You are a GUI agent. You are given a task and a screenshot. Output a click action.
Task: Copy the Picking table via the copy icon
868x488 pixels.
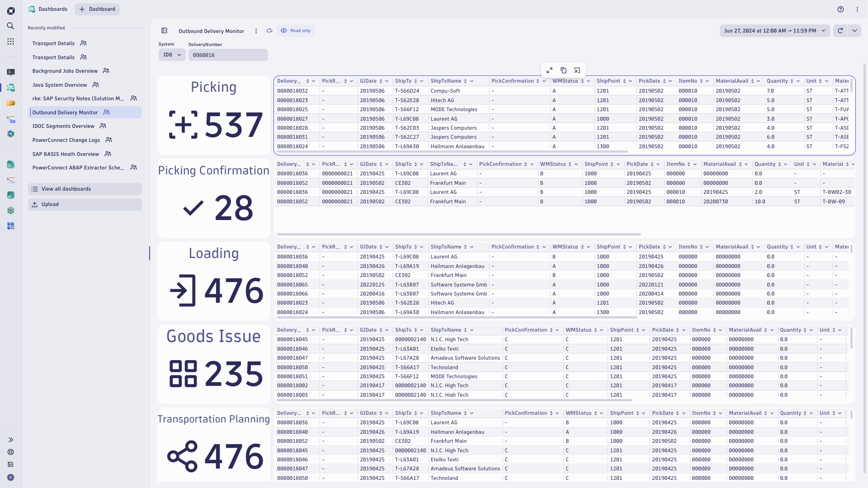563,70
